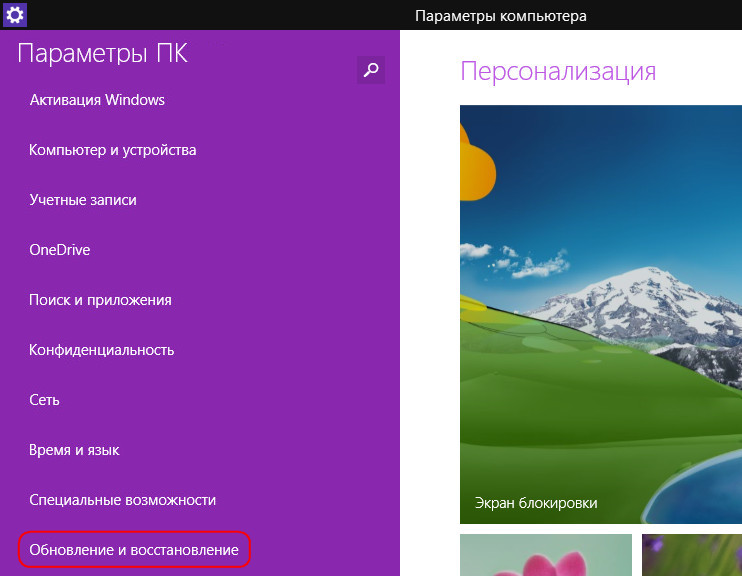Image resolution: width=742 pixels, height=576 pixels.
Task: Click the settings gear icon in the title bar
Action: click(15, 15)
